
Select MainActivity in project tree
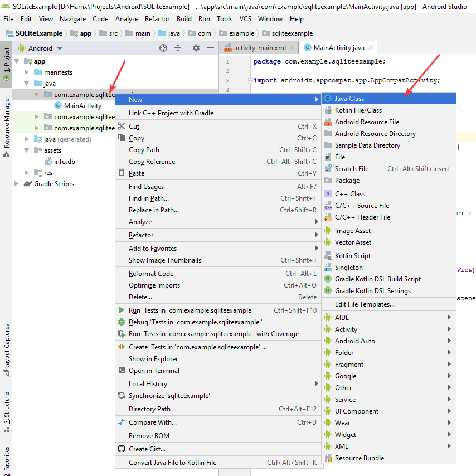pyautogui.click(x=82, y=106)
